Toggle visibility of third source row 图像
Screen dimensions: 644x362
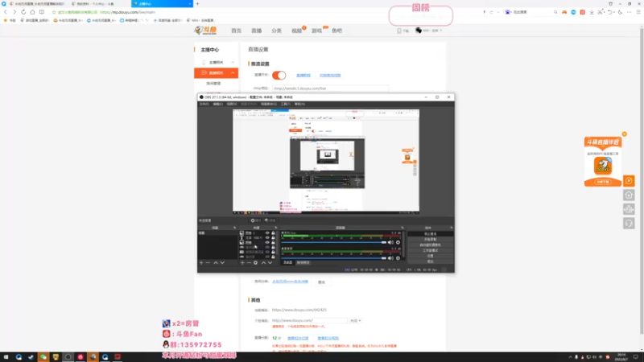point(267,243)
